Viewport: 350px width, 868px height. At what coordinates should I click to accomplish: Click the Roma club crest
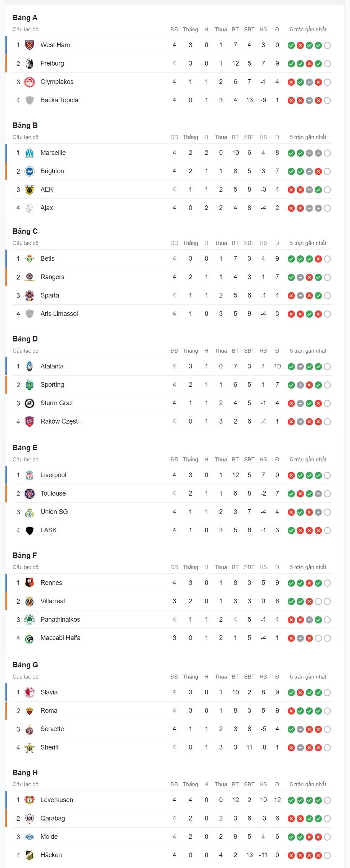[30, 711]
